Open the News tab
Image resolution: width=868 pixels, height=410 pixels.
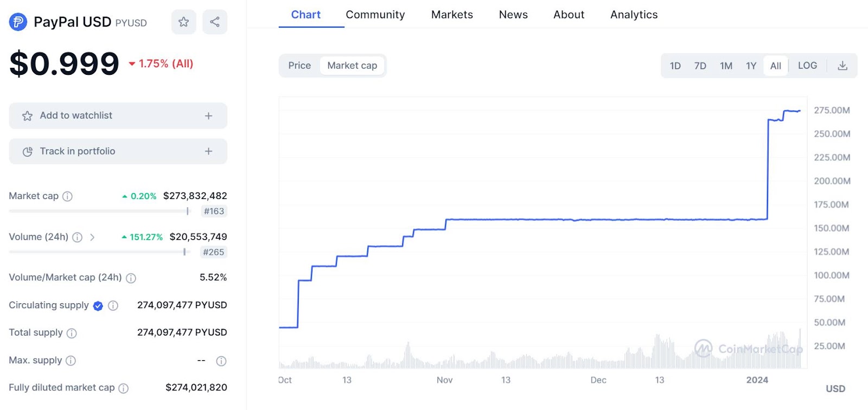point(513,15)
